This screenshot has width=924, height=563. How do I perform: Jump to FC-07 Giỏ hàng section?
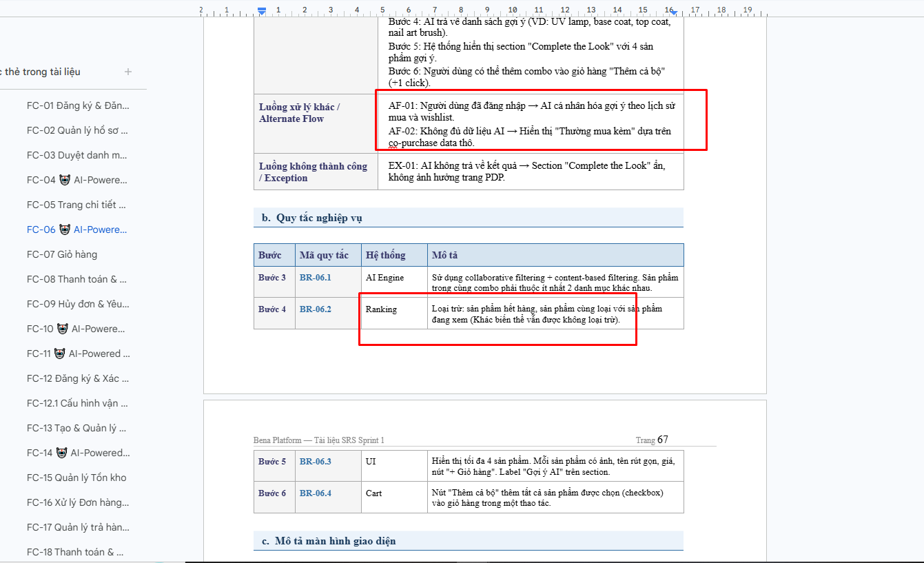point(62,254)
